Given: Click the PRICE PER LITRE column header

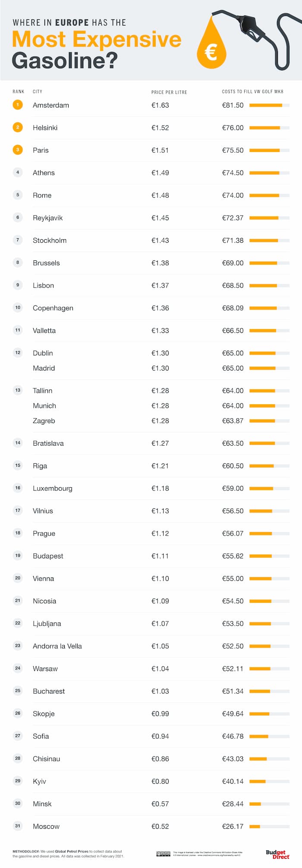Looking at the screenshot, I should point(169,92).
